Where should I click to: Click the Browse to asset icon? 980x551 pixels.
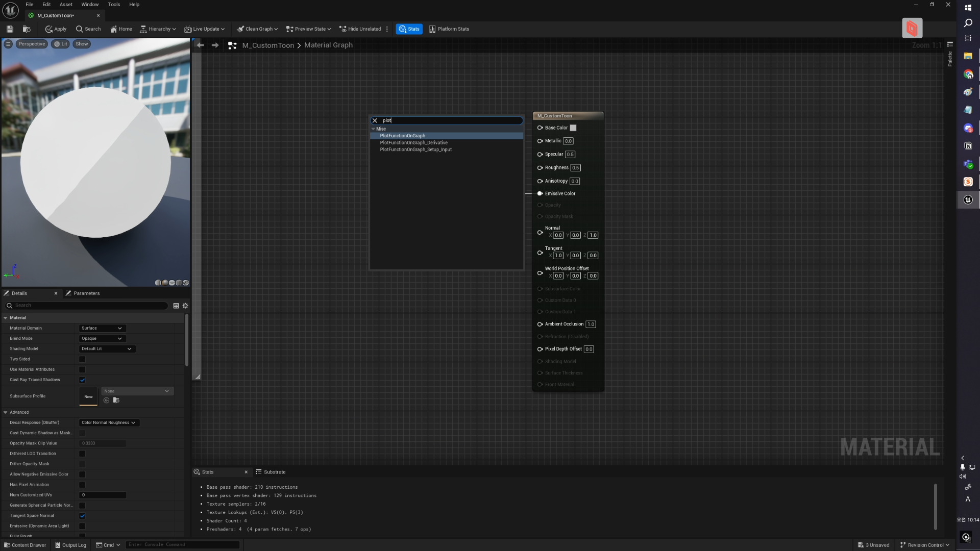click(x=27, y=29)
